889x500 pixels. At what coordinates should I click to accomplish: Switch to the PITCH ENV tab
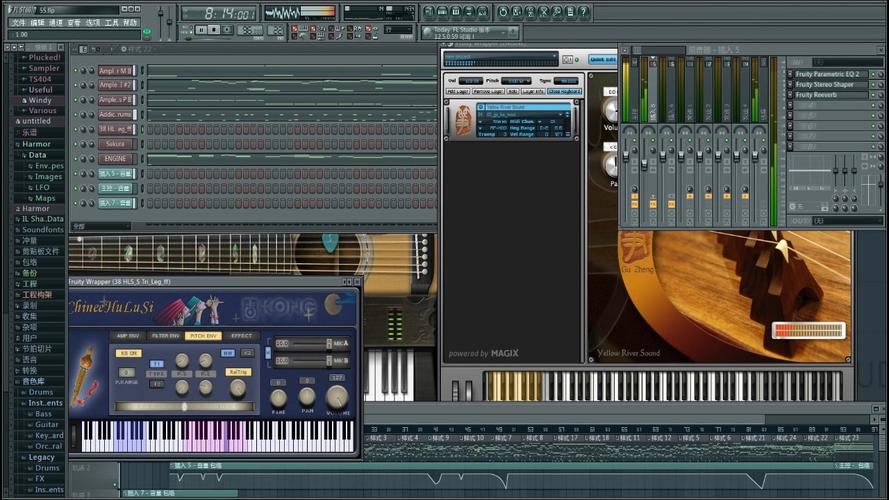coord(201,336)
